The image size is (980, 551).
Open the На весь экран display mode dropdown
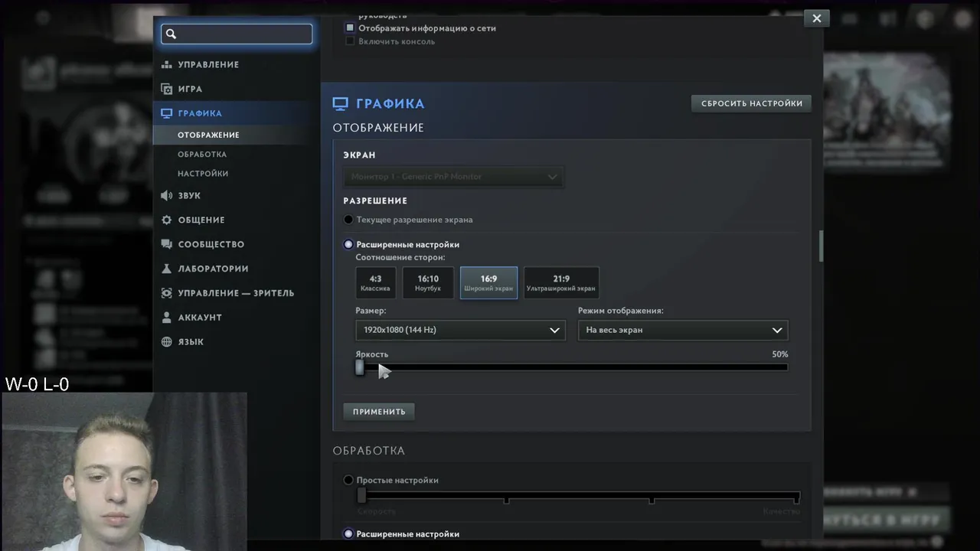click(683, 330)
